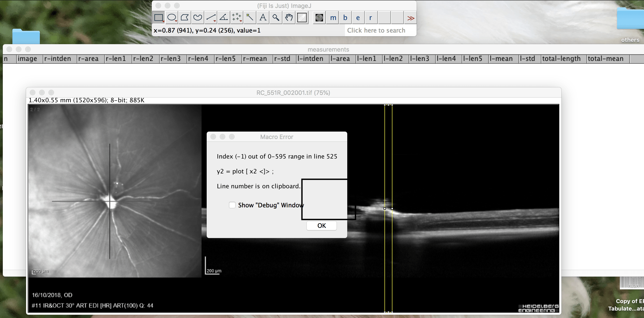Select the Wand tracing tool
Screen dimensions: 644x318
pos(250,18)
